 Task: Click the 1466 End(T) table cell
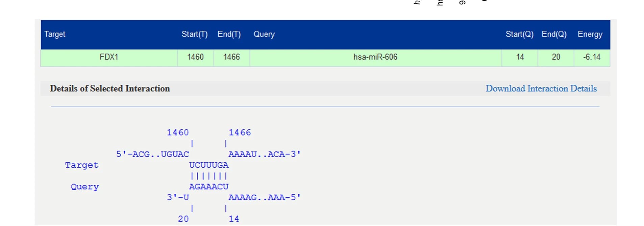coord(231,58)
